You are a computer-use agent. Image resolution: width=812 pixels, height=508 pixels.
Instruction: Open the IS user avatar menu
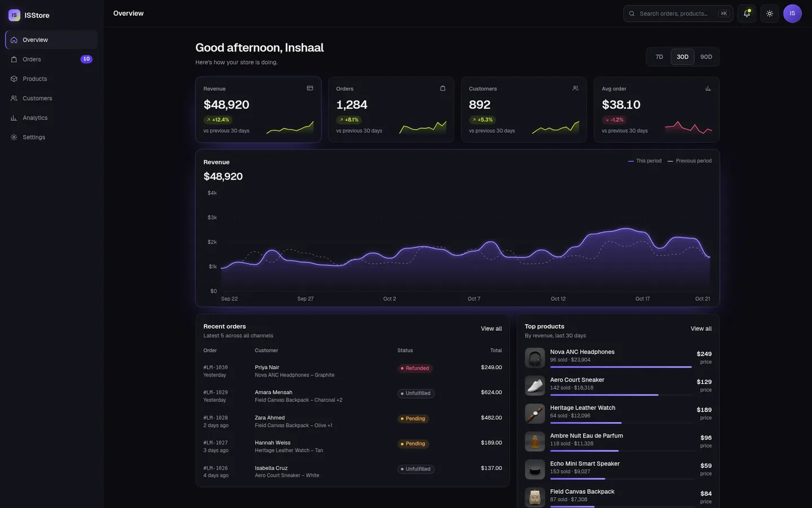click(792, 14)
